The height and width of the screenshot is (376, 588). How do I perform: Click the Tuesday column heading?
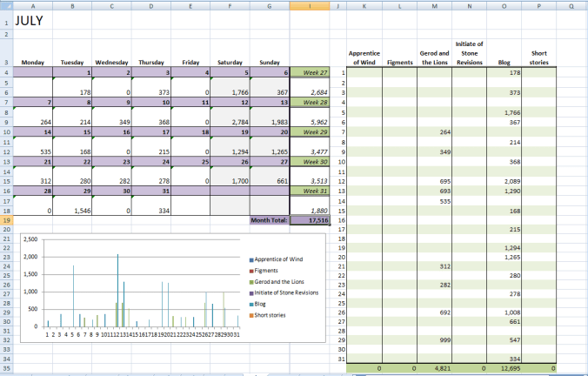click(72, 63)
